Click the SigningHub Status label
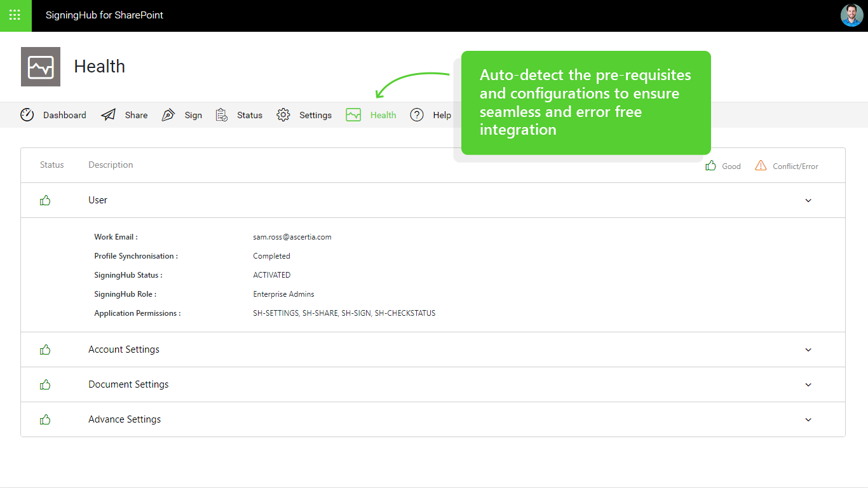 [128, 275]
